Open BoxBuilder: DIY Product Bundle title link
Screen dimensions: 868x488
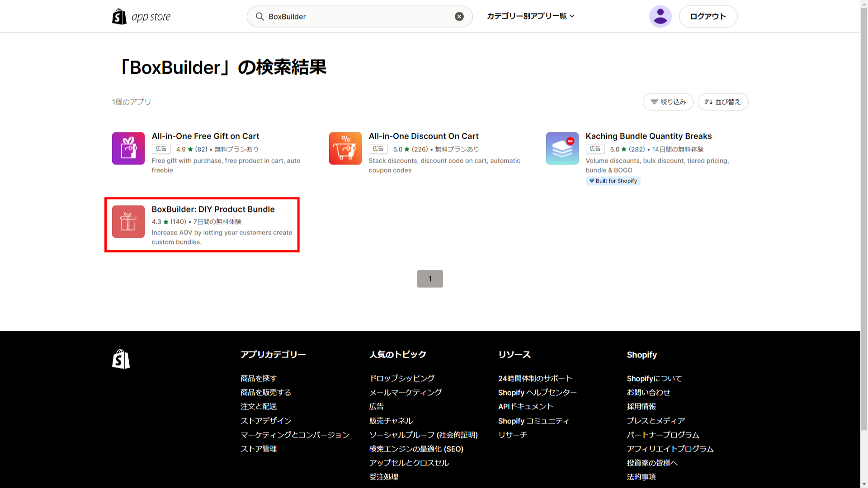pyautogui.click(x=213, y=209)
